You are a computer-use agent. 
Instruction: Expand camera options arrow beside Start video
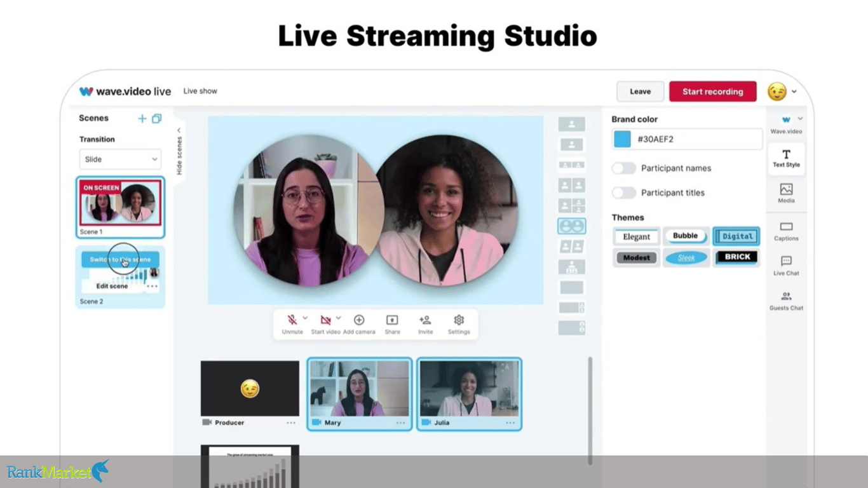coord(339,318)
